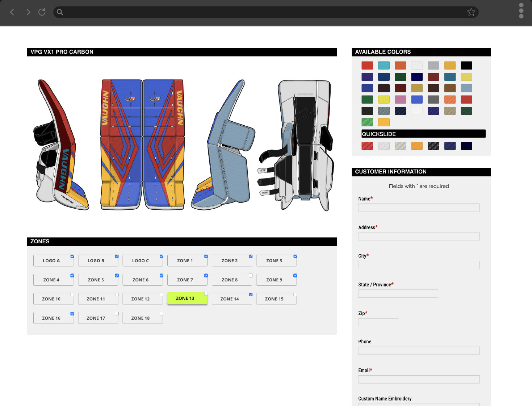Click the Name input field
532x406 pixels.
(418, 208)
